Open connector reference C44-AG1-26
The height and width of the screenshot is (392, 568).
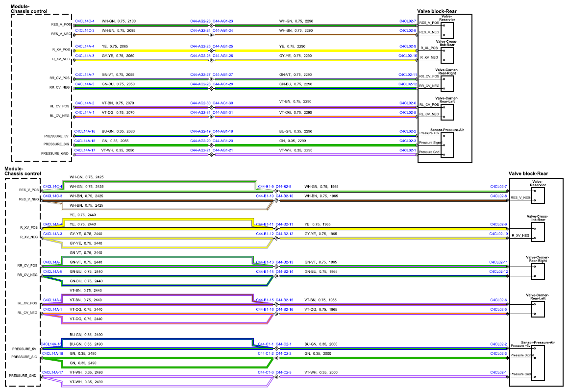tap(223, 56)
